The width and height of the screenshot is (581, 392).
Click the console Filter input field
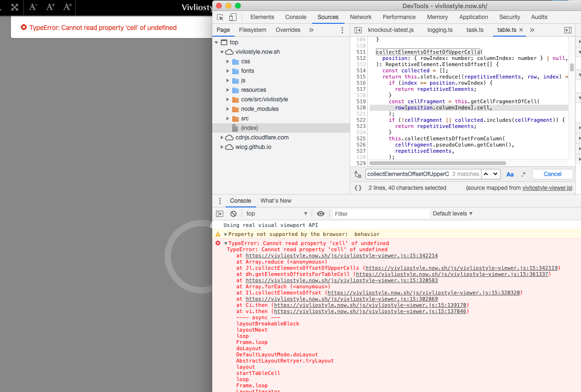[x=376, y=213]
